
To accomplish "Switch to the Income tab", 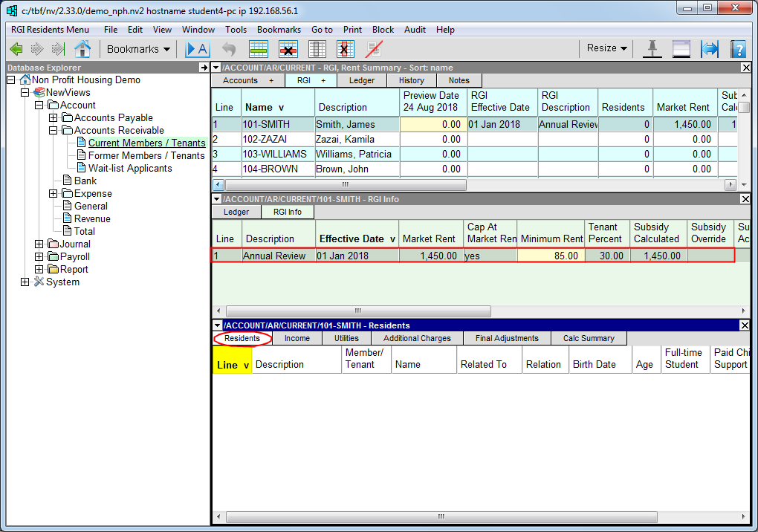I will coord(297,339).
